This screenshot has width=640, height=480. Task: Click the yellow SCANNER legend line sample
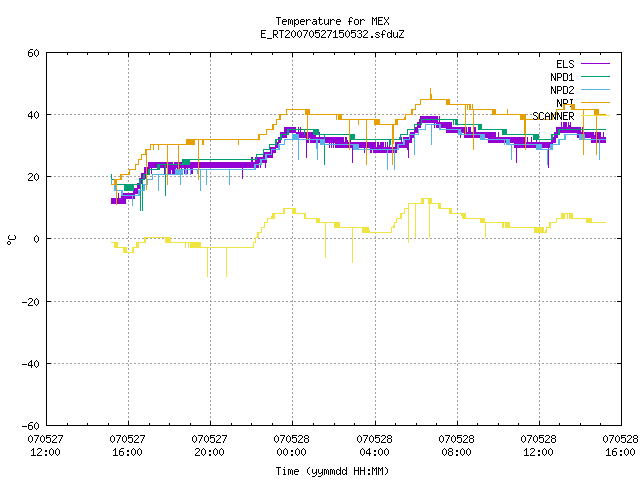[x=596, y=116]
